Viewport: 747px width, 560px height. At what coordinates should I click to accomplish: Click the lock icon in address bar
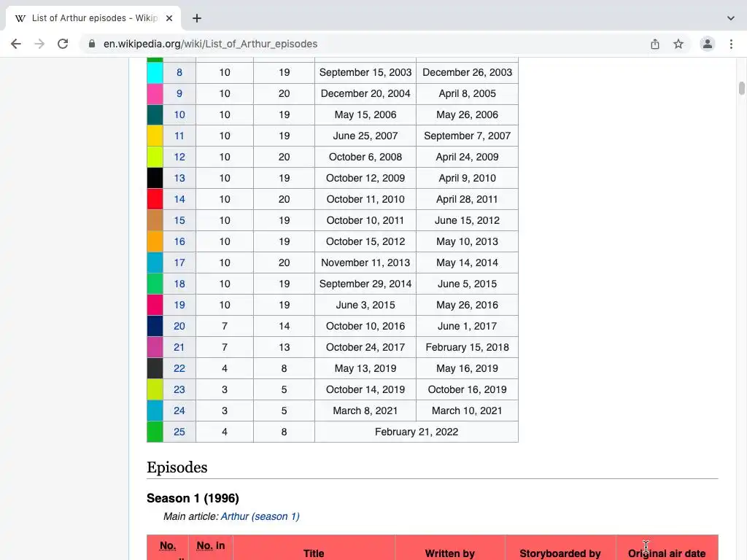pyautogui.click(x=92, y=44)
